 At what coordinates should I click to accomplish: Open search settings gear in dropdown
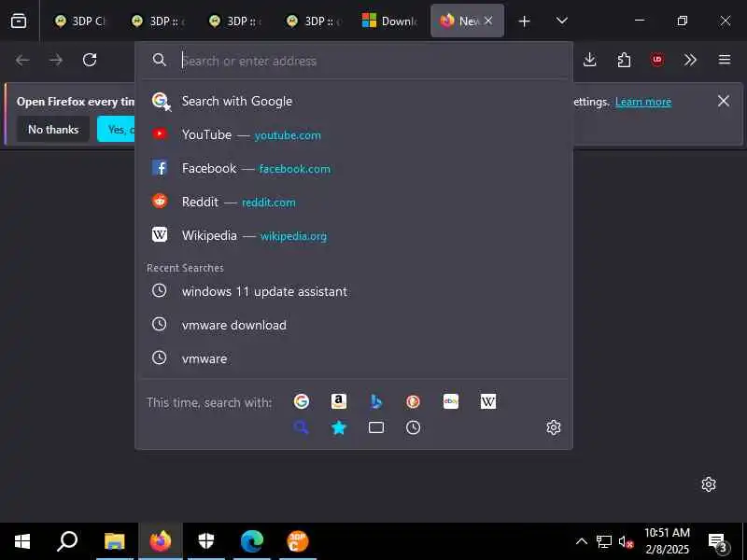coord(553,427)
